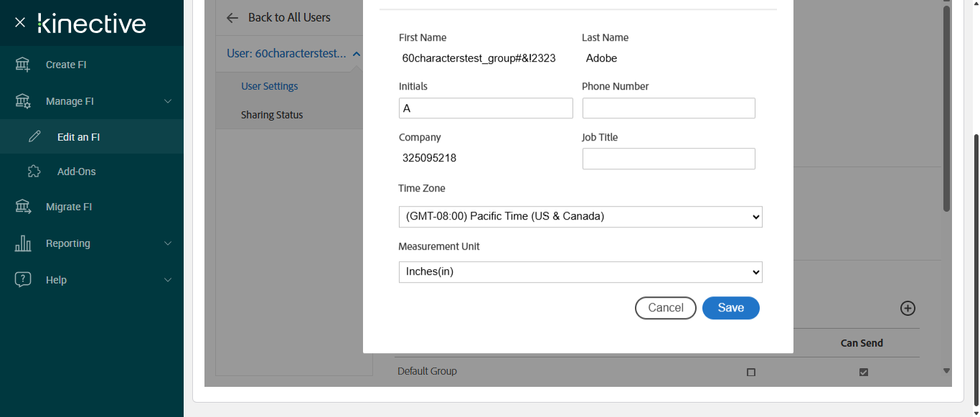This screenshot has width=980, height=417.
Task: Click the Cancel button
Action: click(x=665, y=308)
